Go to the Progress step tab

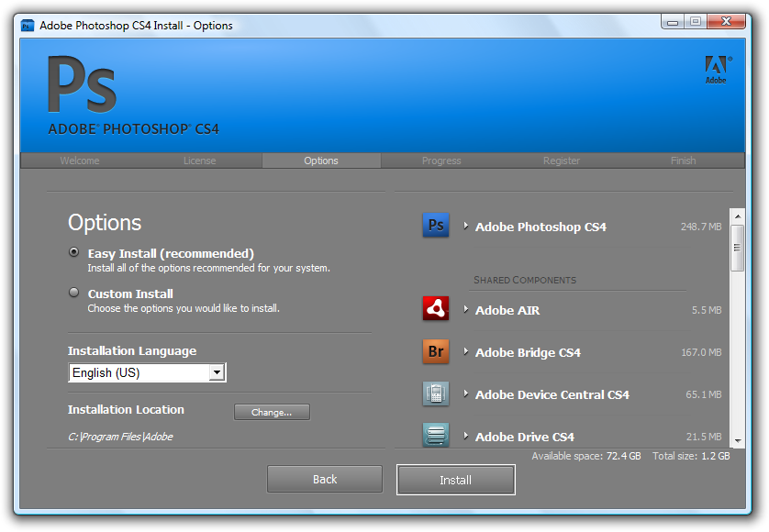441,161
